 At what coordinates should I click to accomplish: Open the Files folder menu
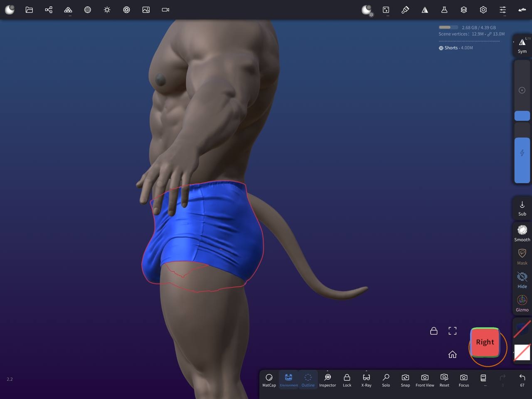[29, 10]
